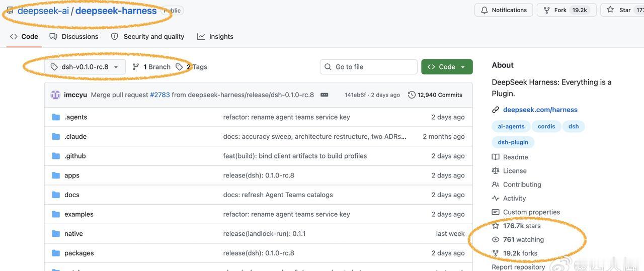Click folder icon beside packages

click(x=56, y=253)
